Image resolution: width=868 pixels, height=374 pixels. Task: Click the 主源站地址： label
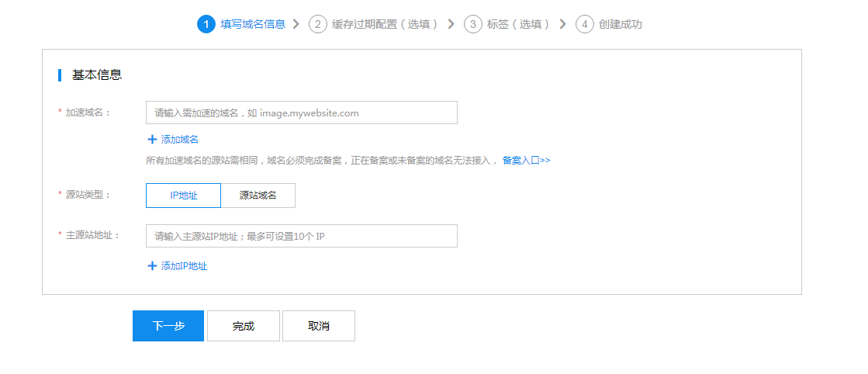click(x=93, y=235)
